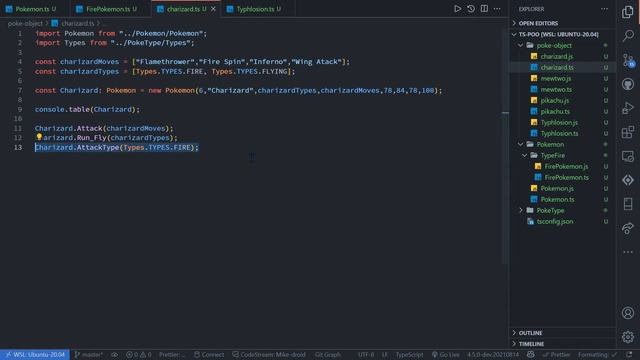Change file encoding UTF-8 in status bar
The height and width of the screenshot is (360, 640).
tap(366, 355)
